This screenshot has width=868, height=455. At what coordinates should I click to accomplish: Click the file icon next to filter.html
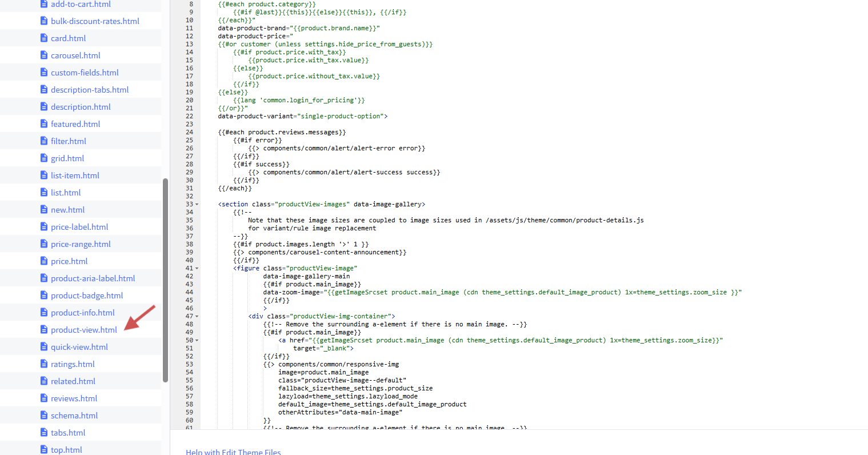(x=44, y=141)
